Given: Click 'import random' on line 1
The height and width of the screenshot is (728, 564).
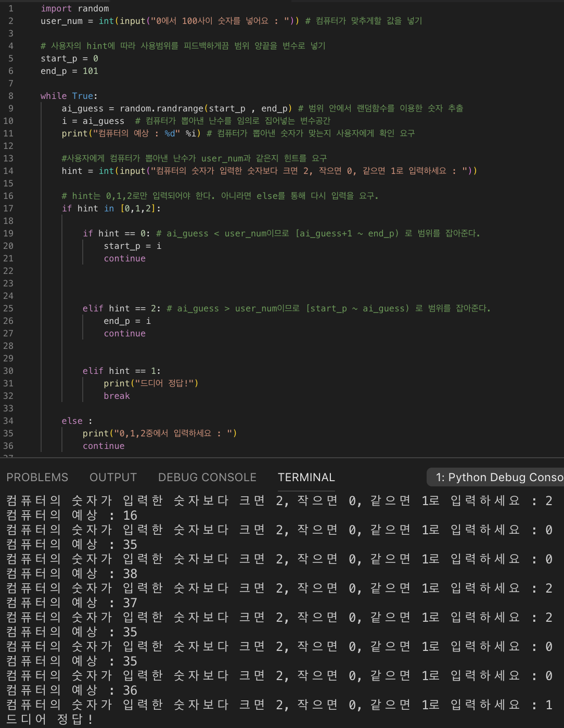Looking at the screenshot, I should (75, 8).
